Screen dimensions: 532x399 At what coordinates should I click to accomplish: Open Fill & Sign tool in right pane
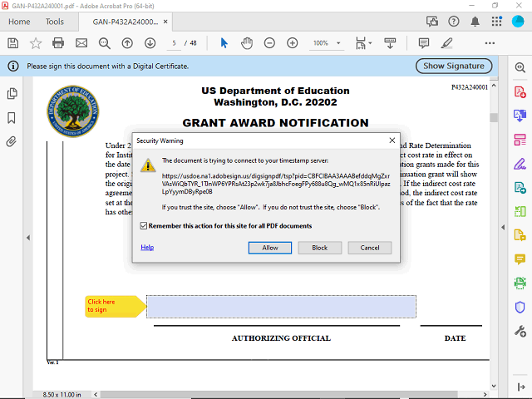pos(520,164)
